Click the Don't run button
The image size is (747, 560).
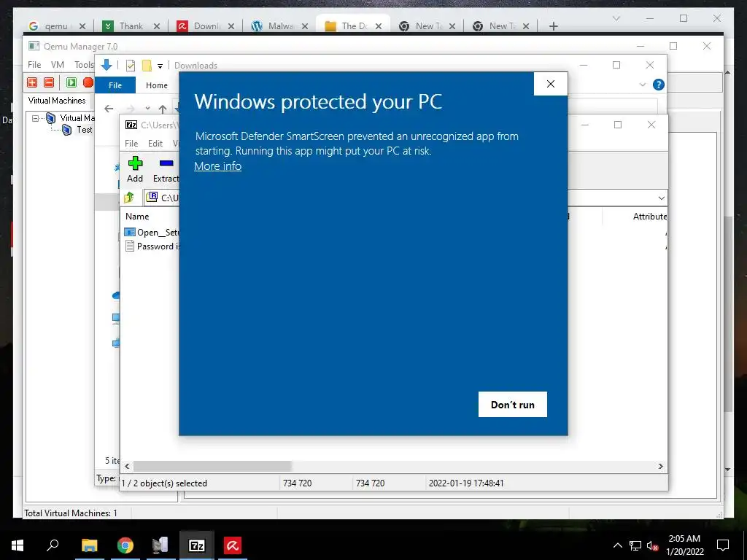pos(513,404)
